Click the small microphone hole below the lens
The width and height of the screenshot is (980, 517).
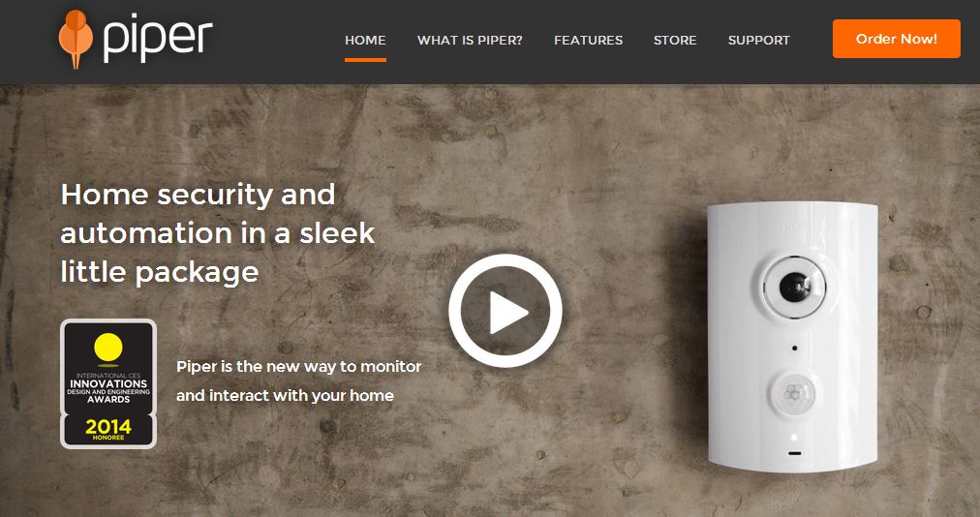794,348
